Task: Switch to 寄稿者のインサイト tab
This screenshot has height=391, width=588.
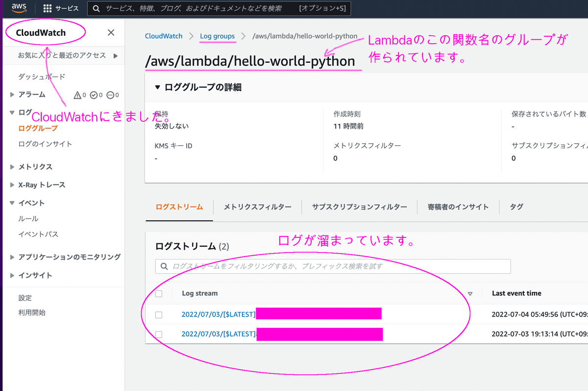Action: point(458,207)
